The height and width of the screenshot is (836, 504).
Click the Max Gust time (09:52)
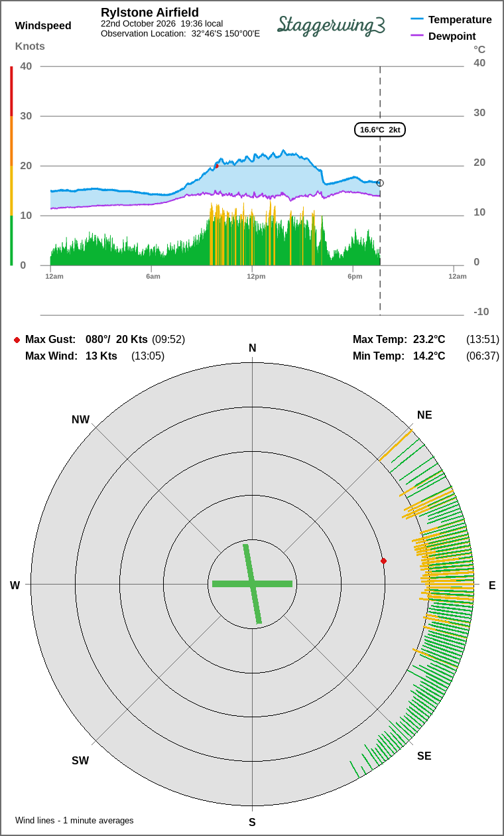(168, 340)
